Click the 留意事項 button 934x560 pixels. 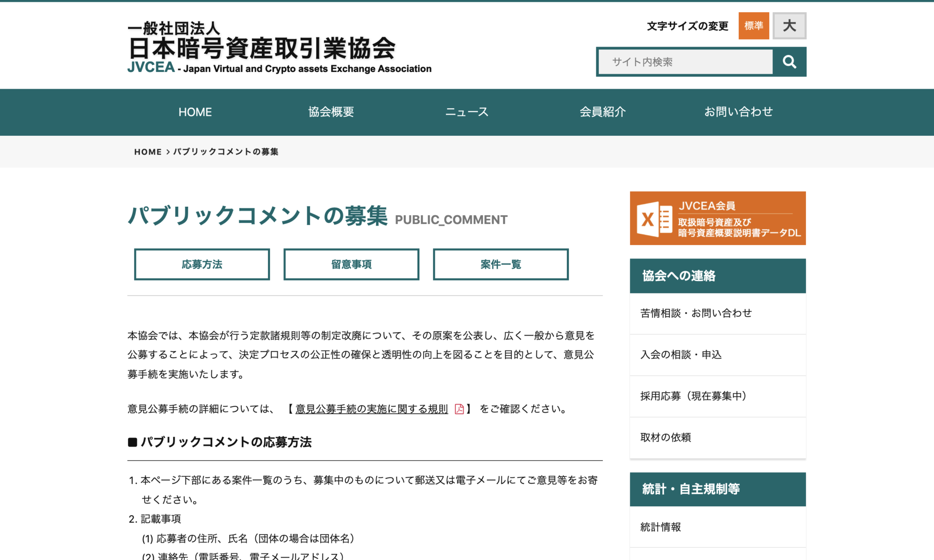click(351, 264)
